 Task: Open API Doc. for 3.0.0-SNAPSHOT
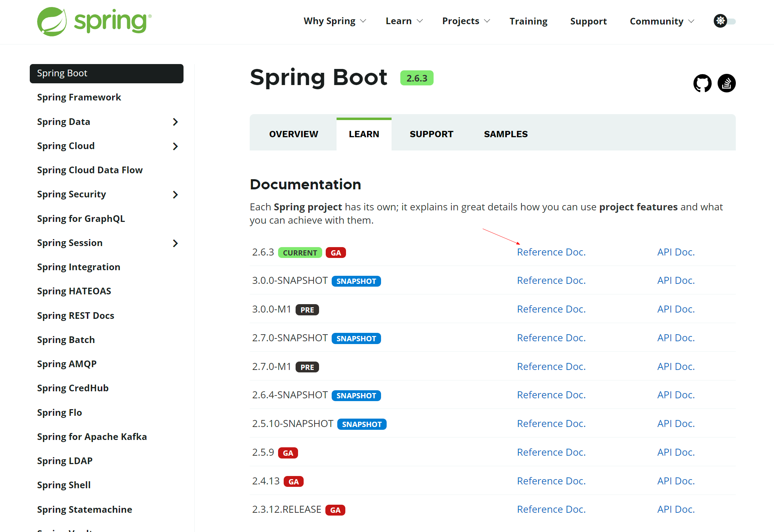[676, 281]
